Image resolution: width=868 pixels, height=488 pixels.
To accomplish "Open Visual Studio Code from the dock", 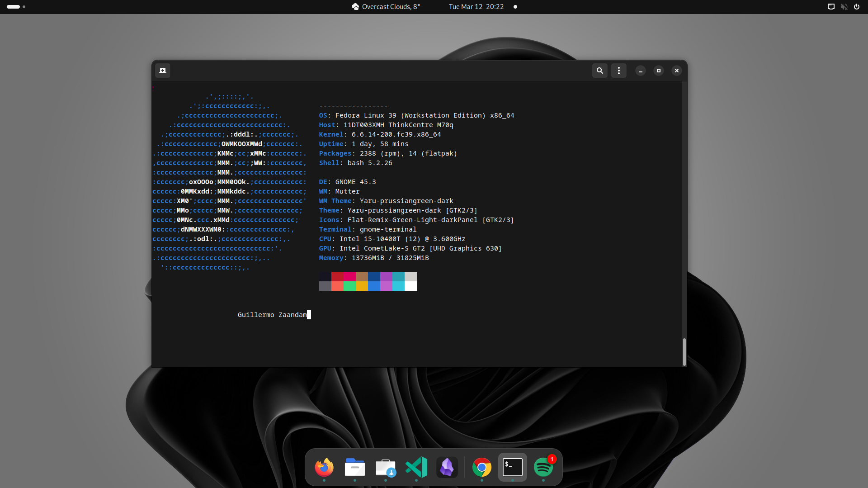I will pos(416,467).
